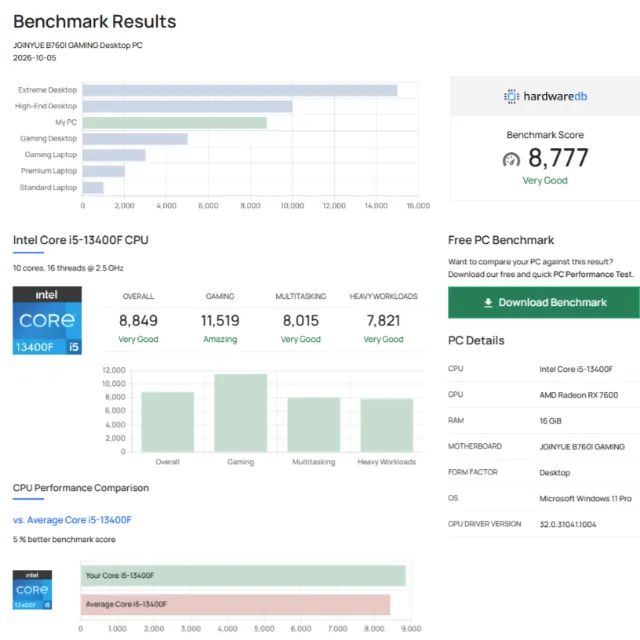Click the Heavy Workloads column in chart

(x=387, y=425)
